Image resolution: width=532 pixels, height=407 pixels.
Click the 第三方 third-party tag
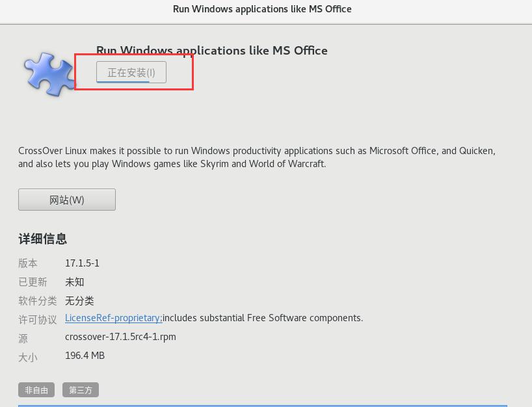pos(81,390)
